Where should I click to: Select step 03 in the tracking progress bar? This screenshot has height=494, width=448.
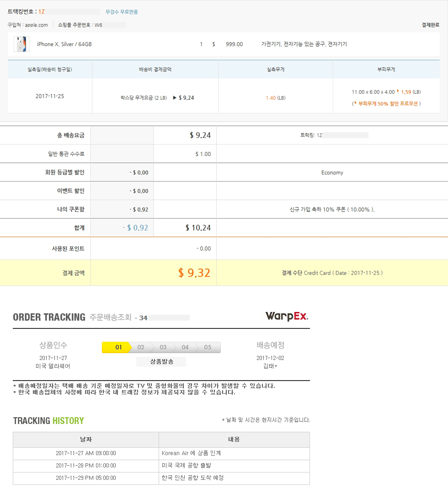click(163, 347)
